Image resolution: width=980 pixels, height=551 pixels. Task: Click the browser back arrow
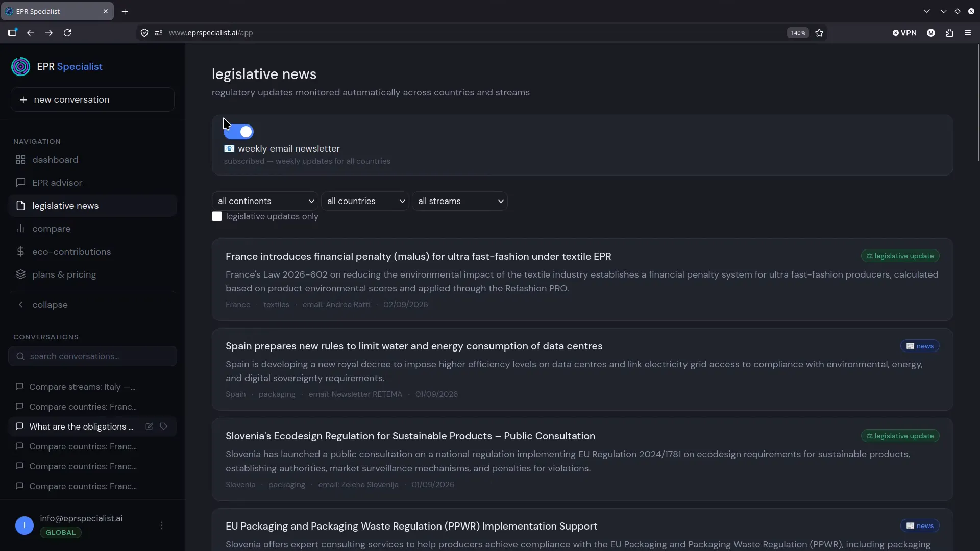[31, 33]
